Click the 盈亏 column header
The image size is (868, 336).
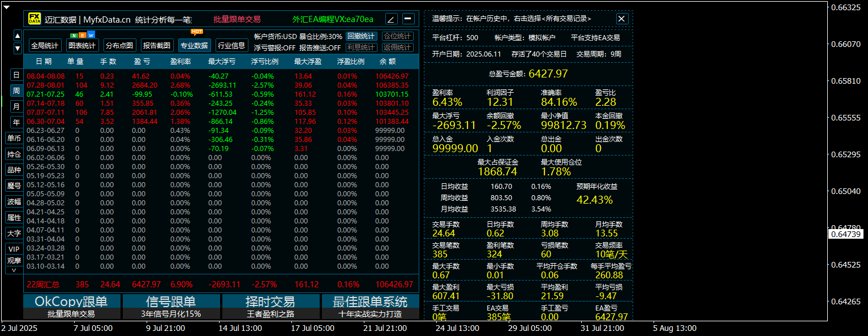pyautogui.click(x=142, y=62)
